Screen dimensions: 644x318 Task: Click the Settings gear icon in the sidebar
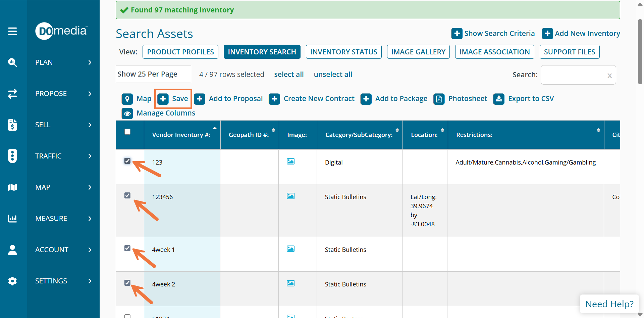pyautogui.click(x=12, y=281)
